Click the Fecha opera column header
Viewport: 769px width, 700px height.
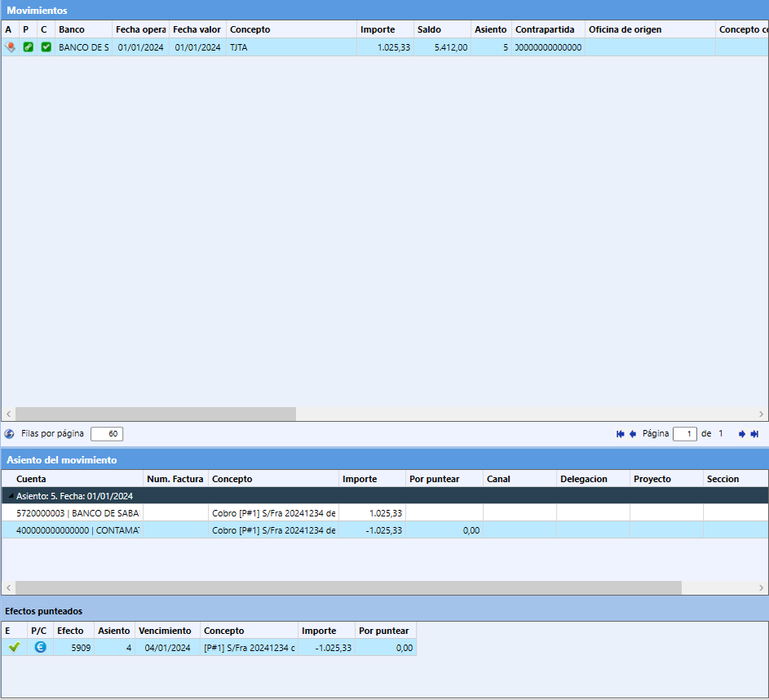(x=141, y=29)
